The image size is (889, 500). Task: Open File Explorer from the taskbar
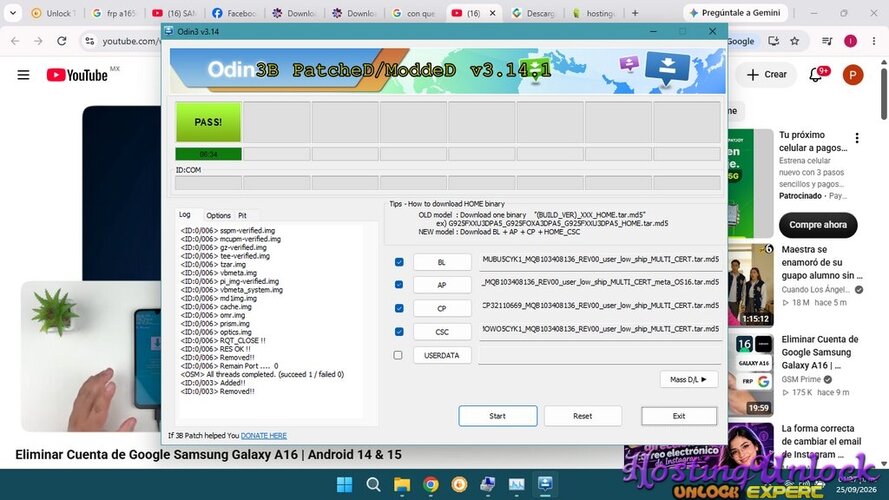pos(402,485)
